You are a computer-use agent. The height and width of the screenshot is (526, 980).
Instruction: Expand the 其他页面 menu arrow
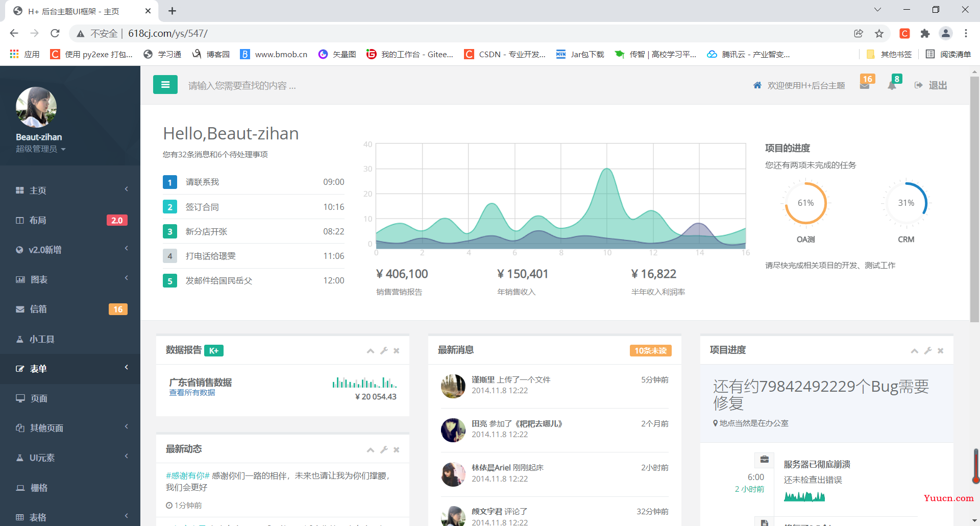click(126, 426)
